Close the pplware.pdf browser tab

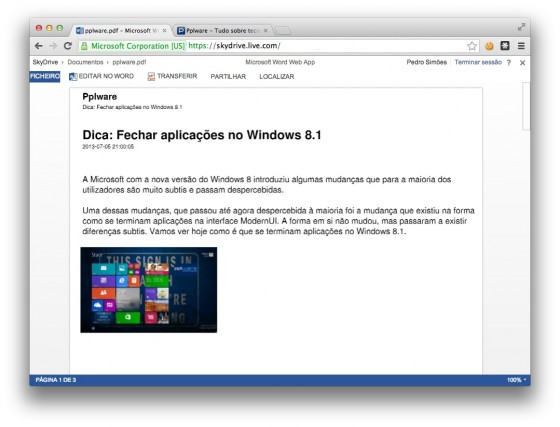coord(164,31)
